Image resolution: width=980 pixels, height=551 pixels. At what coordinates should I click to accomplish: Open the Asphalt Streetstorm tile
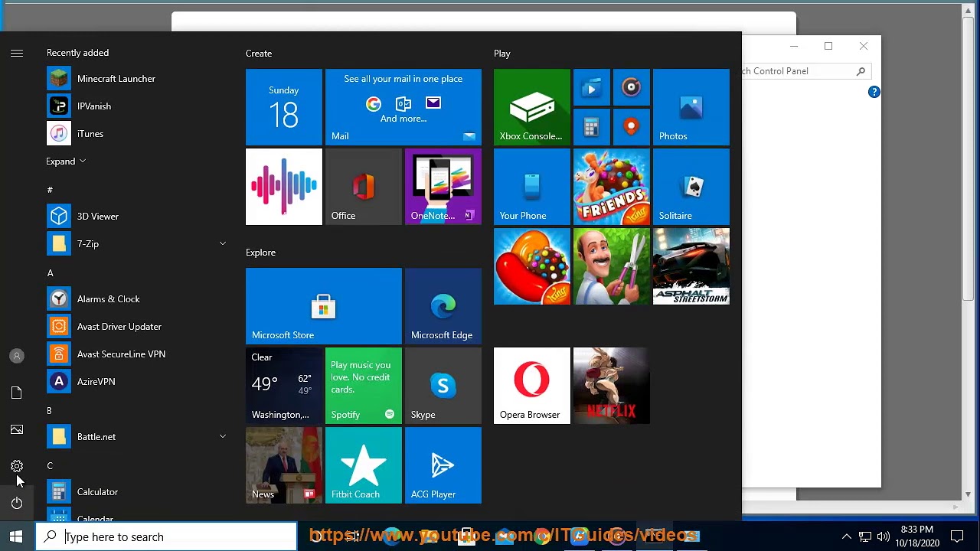point(691,266)
